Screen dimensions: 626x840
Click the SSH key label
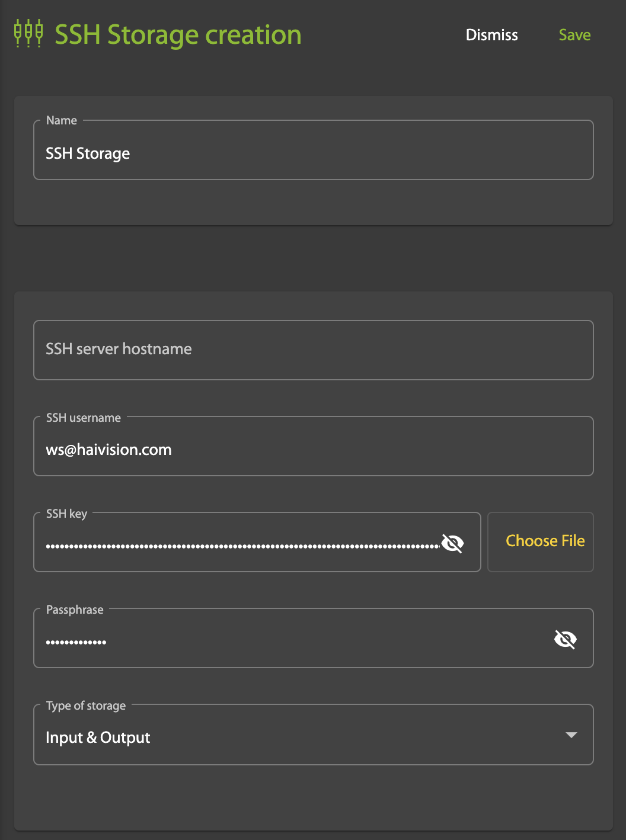(x=66, y=514)
